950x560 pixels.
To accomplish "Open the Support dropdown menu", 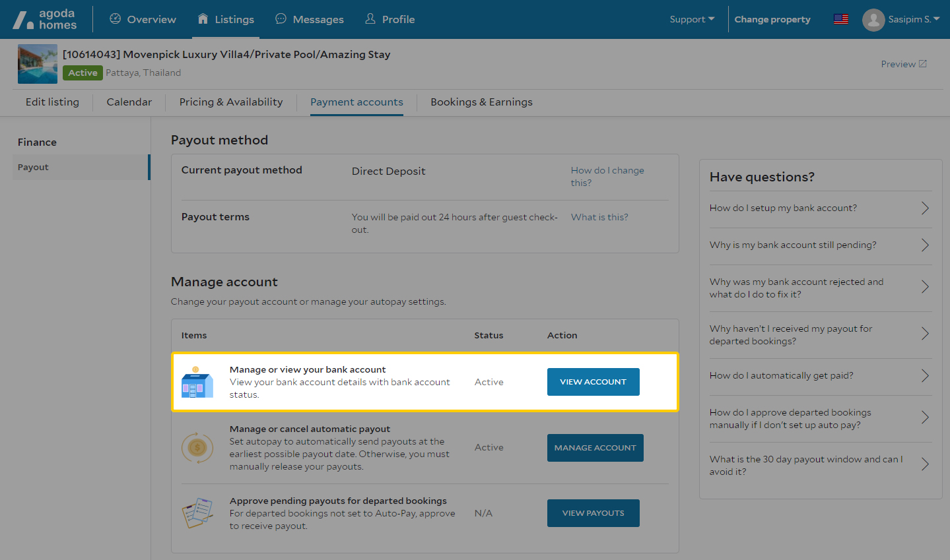I will point(691,19).
